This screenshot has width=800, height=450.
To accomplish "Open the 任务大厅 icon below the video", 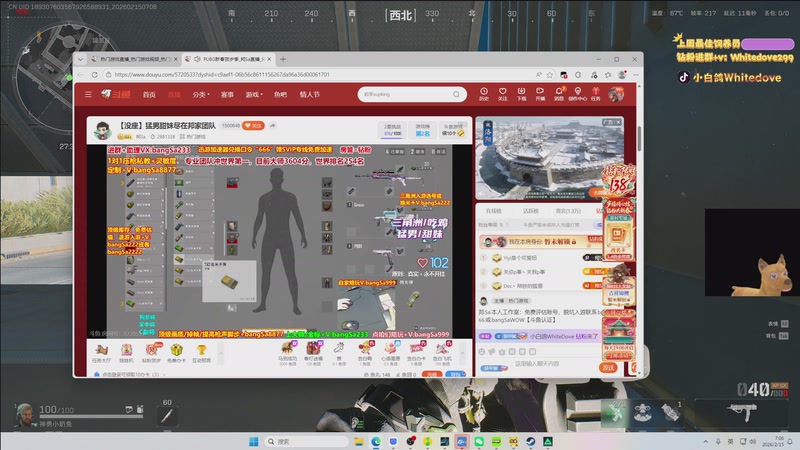I will pyautogui.click(x=101, y=353).
